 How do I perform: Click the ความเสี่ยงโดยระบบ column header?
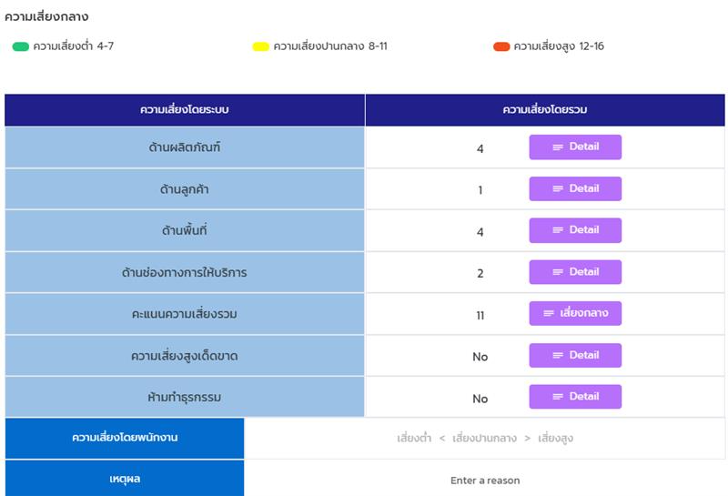185,109
